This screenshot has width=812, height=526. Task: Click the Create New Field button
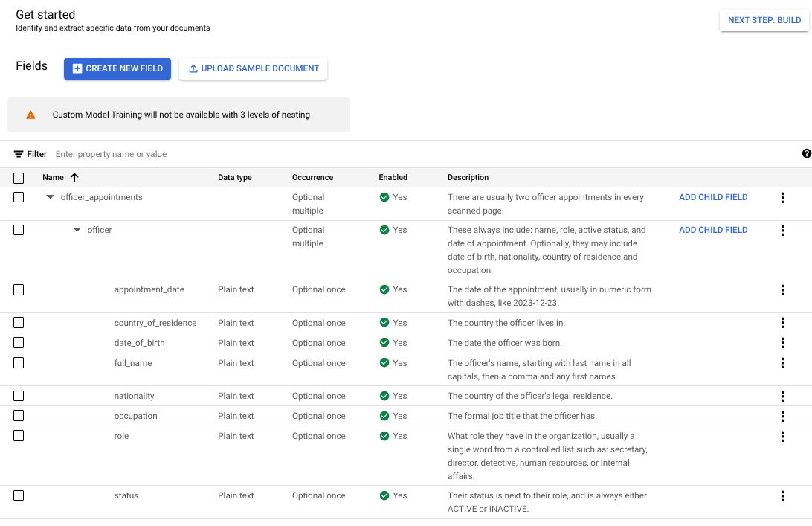[117, 68]
